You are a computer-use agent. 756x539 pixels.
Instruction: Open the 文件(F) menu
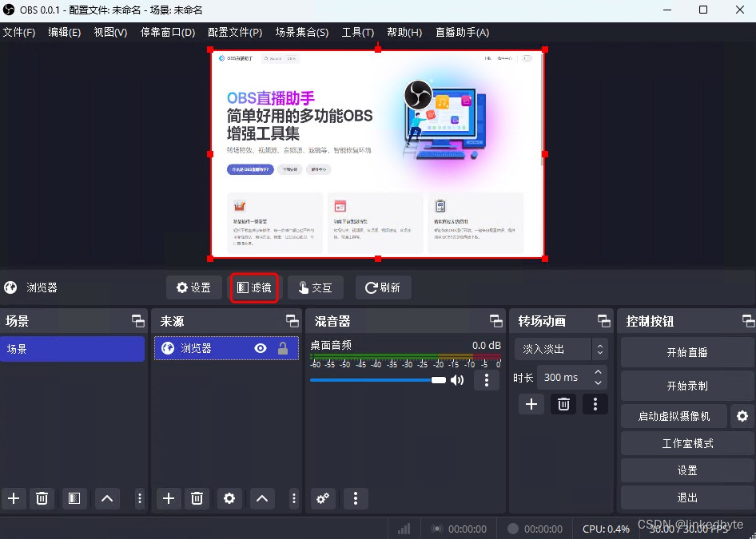(19, 32)
